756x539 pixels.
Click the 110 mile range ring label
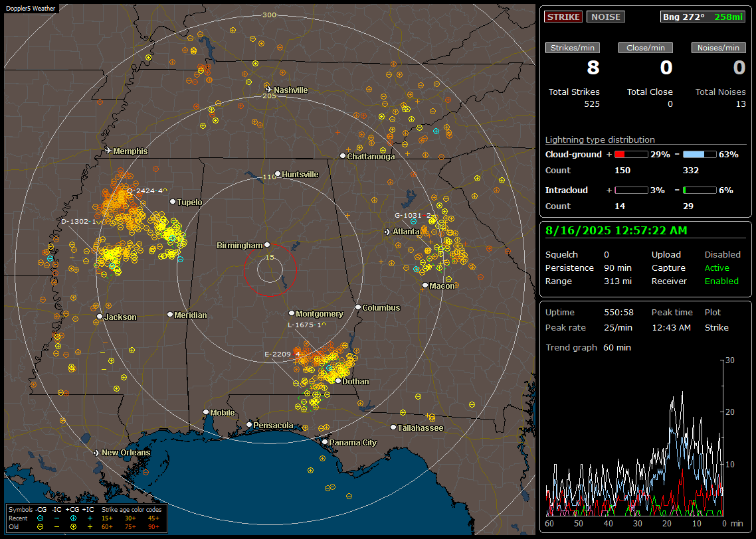(x=269, y=177)
